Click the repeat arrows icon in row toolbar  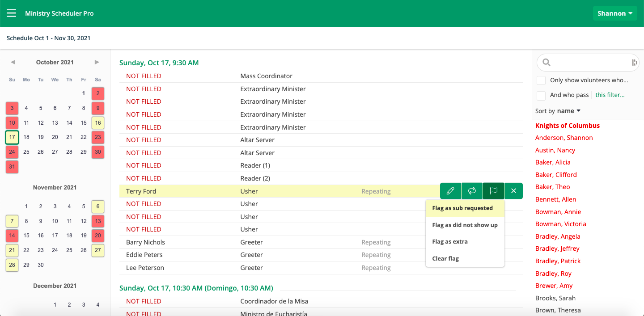pyautogui.click(x=472, y=191)
